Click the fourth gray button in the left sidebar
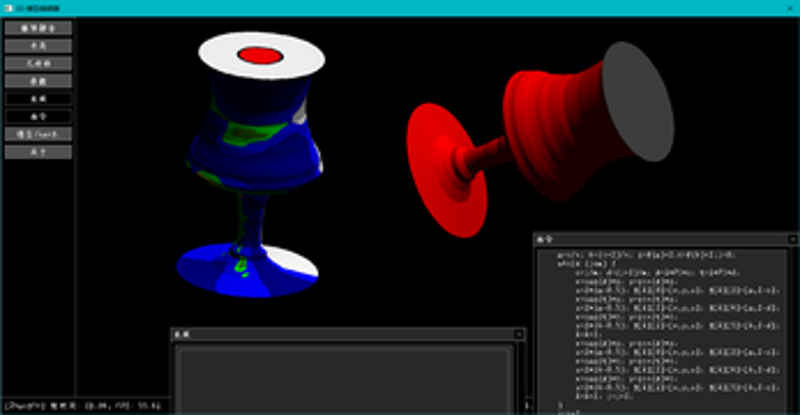 38,81
